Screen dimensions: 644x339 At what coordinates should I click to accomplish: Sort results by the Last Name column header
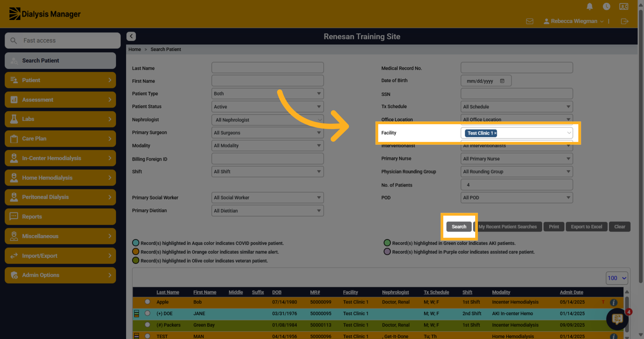pos(168,292)
